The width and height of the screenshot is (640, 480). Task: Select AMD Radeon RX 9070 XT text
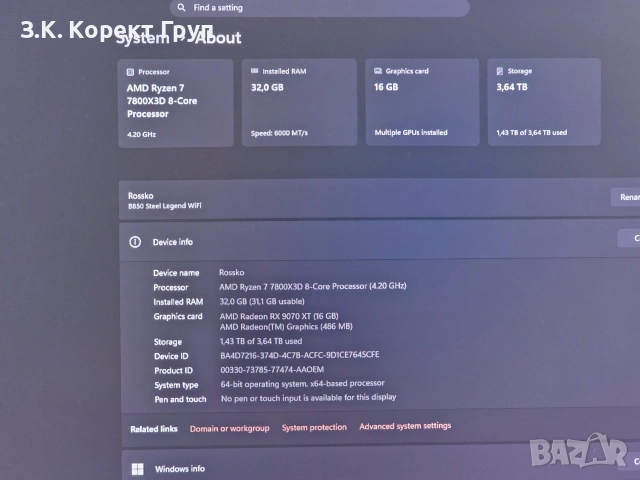(279, 316)
